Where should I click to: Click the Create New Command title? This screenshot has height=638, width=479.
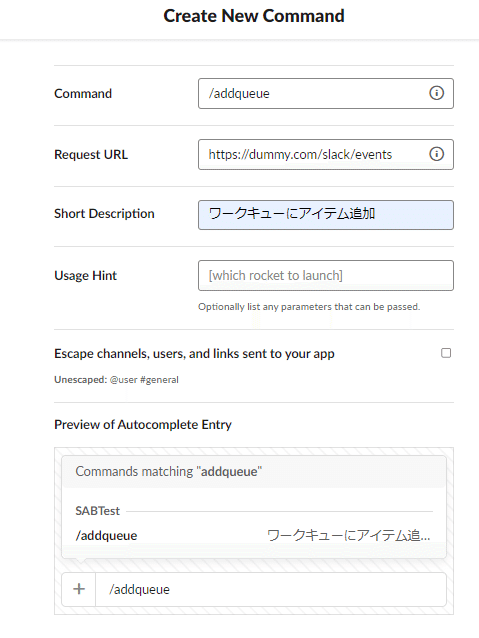[254, 16]
